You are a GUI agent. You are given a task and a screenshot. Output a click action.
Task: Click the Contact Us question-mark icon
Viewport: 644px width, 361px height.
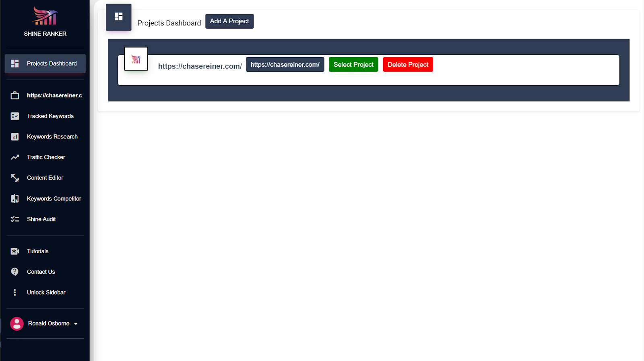15,272
